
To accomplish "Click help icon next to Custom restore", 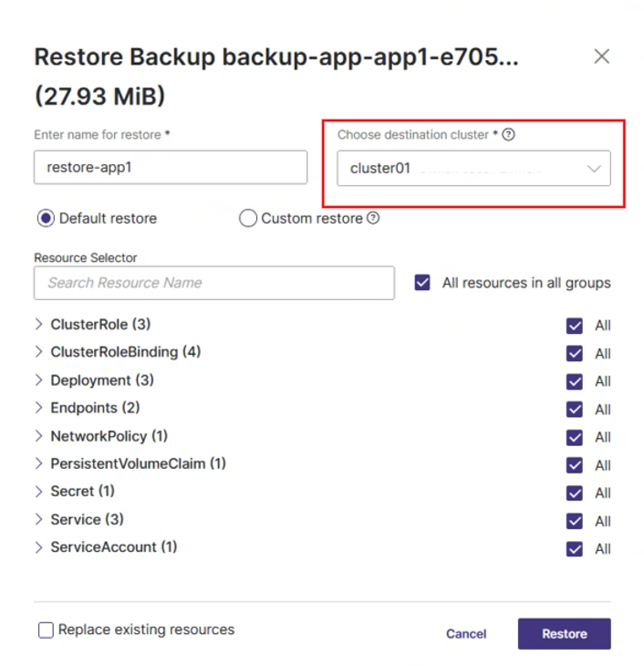I will [372, 219].
